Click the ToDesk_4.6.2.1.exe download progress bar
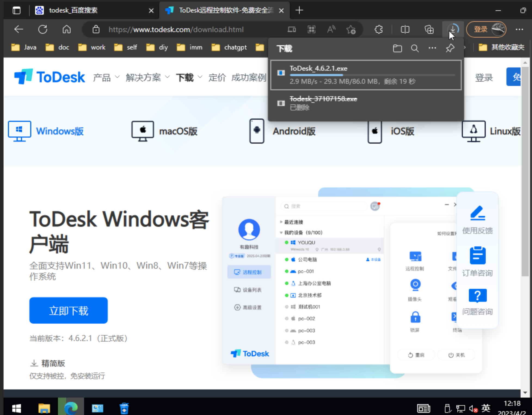The width and height of the screenshot is (532, 415). (x=372, y=75)
